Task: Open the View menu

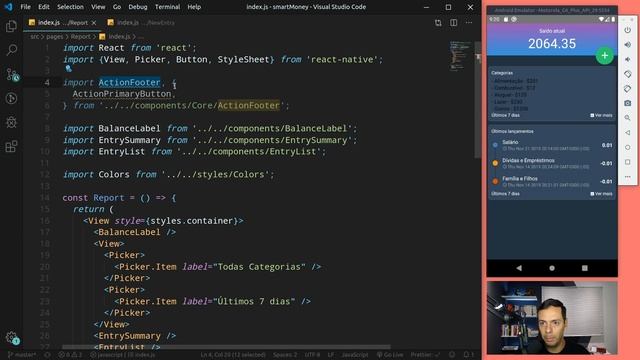Action: 98,7
